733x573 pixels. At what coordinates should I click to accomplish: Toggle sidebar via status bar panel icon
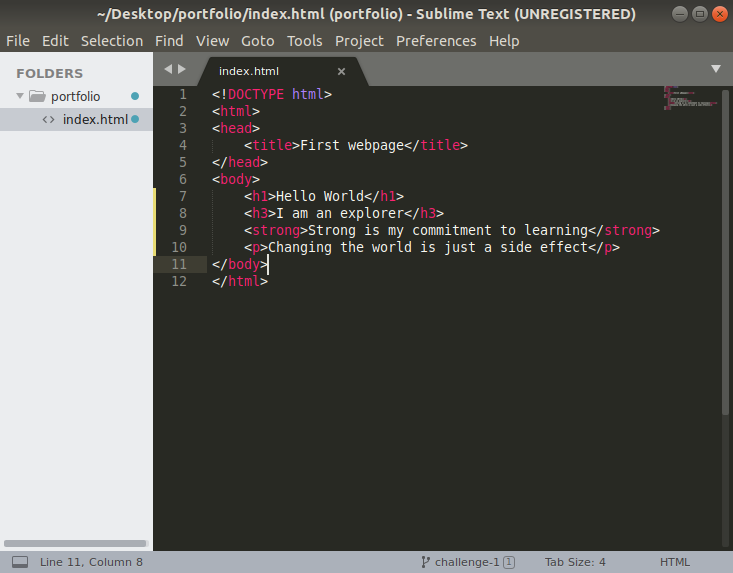tap(20, 562)
